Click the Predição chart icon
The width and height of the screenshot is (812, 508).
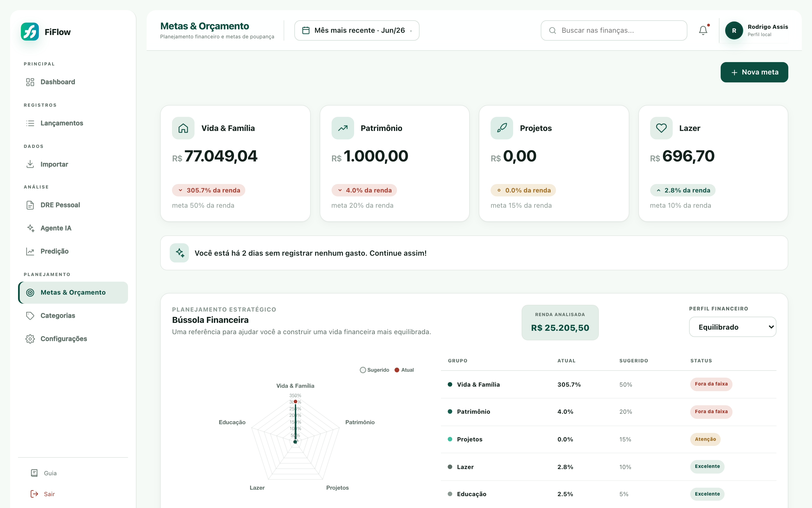coord(30,251)
